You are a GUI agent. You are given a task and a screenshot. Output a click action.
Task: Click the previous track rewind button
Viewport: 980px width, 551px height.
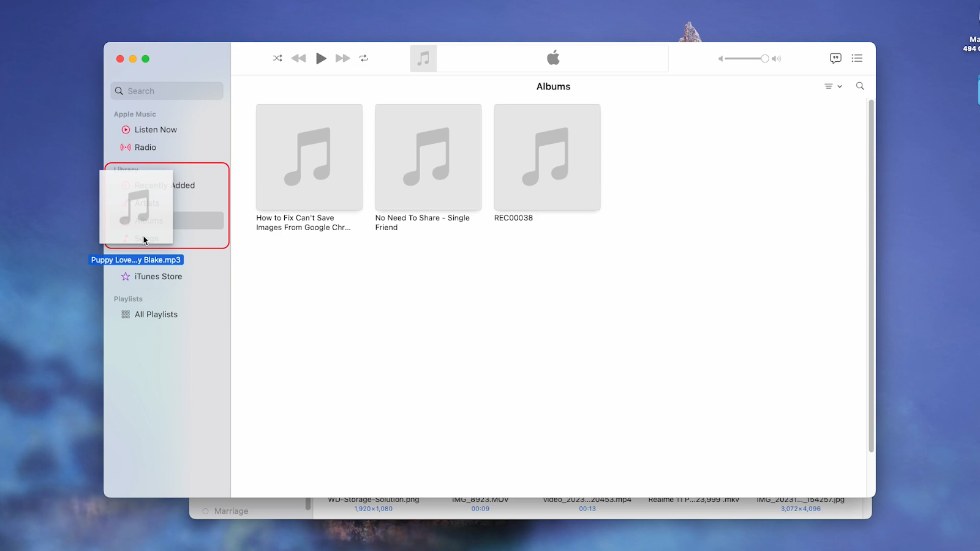click(298, 58)
